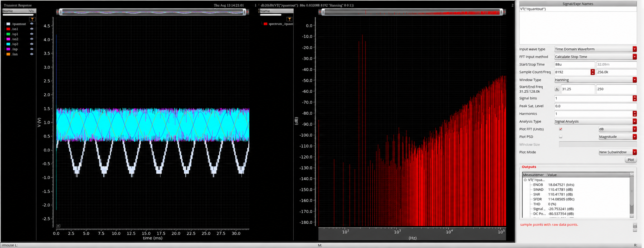Click the Peak Sat. Level input field
This screenshot has width=644, height=248.
click(x=596, y=106)
